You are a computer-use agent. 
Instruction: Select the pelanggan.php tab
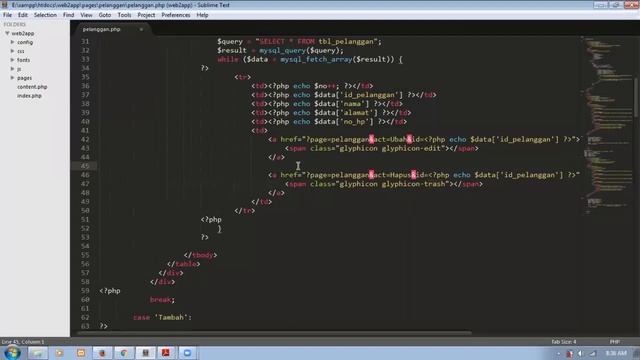[x=102, y=29]
